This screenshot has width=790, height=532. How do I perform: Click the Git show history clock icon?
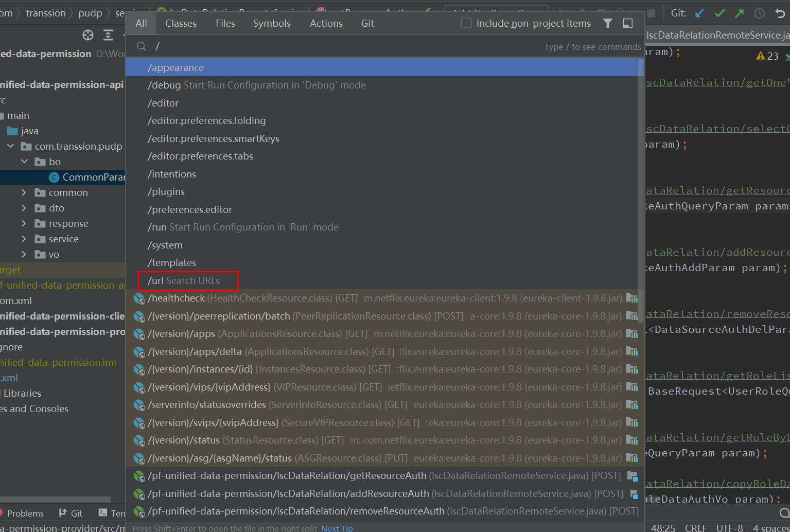click(760, 13)
